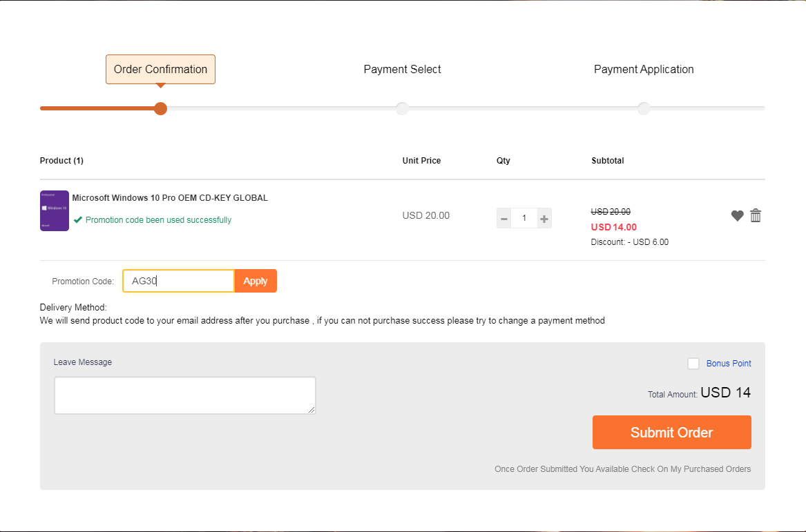Viewport: 806px width, 532px height.
Task: Click the Payment Application progress dot
Action: (644, 108)
